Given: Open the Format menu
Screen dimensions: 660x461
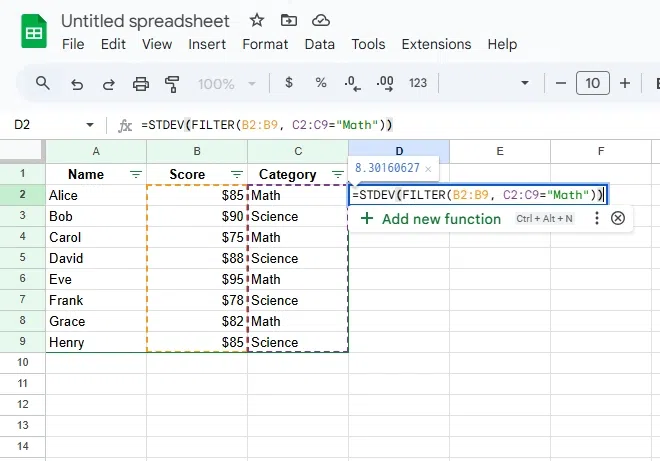Looking at the screenshot, I should [x=265, y=44].
